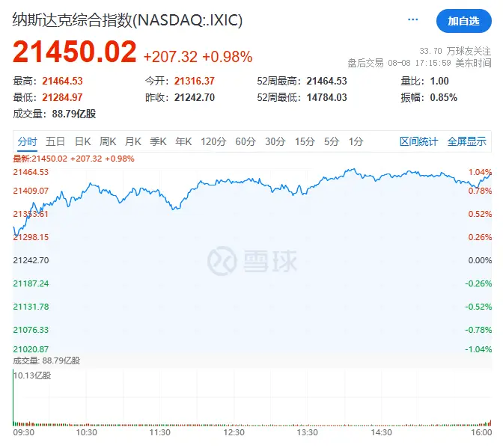Click the 52周最高 value 21464.53

click(x=327, y=81)
